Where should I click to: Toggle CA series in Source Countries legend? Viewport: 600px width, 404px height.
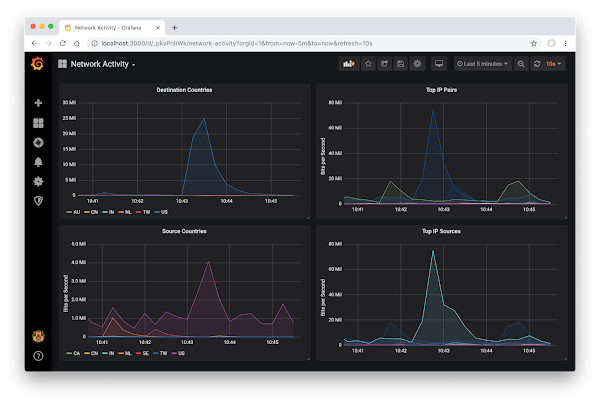click(x=73, y=353)
